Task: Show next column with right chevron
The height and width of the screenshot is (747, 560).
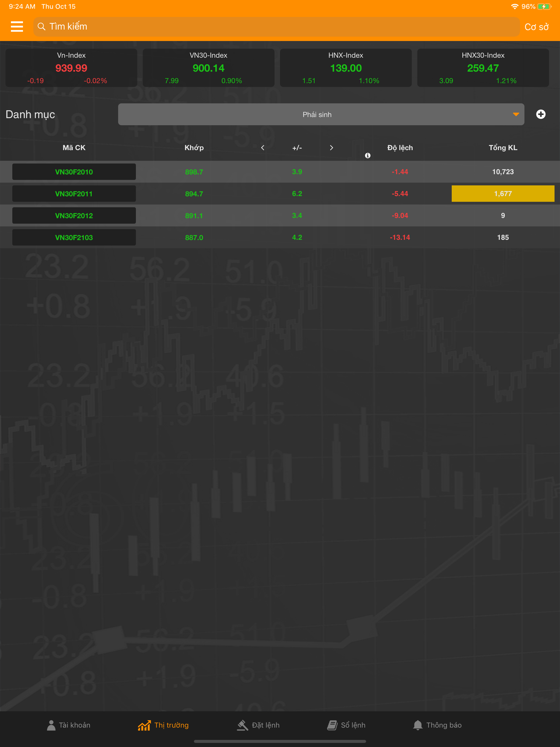Action: click(331, 148)
